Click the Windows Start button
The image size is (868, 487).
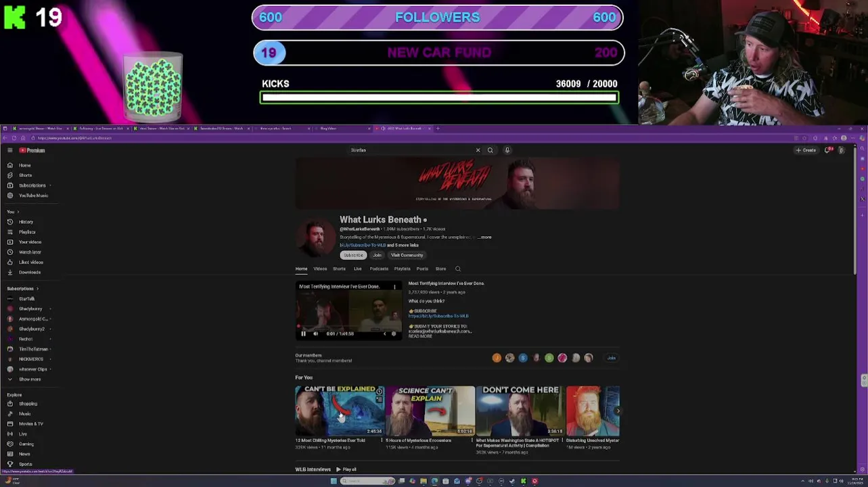coord(334,482)
